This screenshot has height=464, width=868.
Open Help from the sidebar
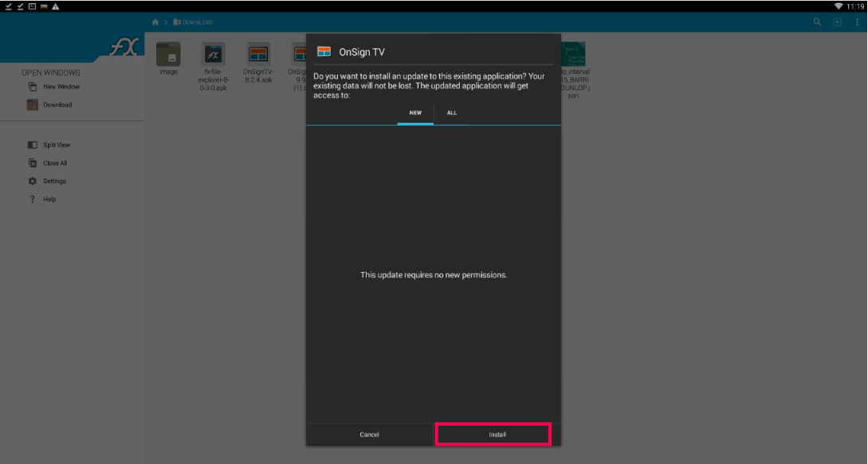[x=42, y=199]
